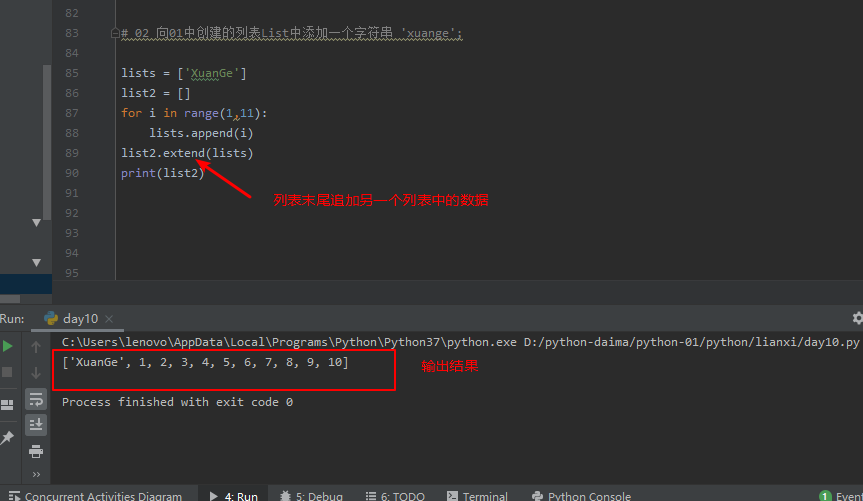Click the for i in range line

click(194, 113)
